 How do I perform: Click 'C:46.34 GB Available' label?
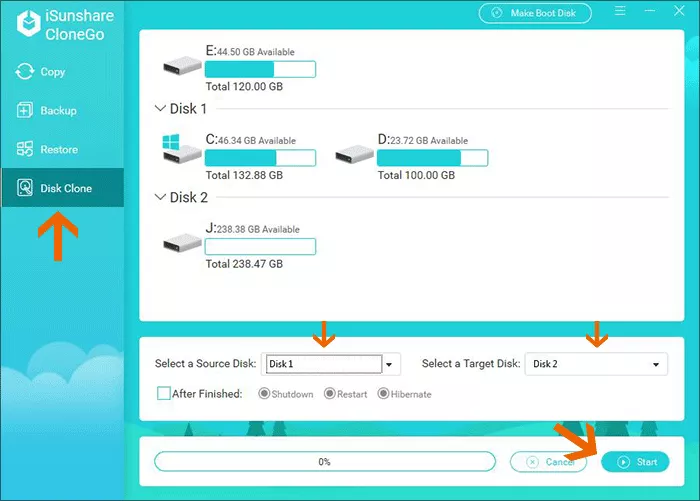pos(250,139)
